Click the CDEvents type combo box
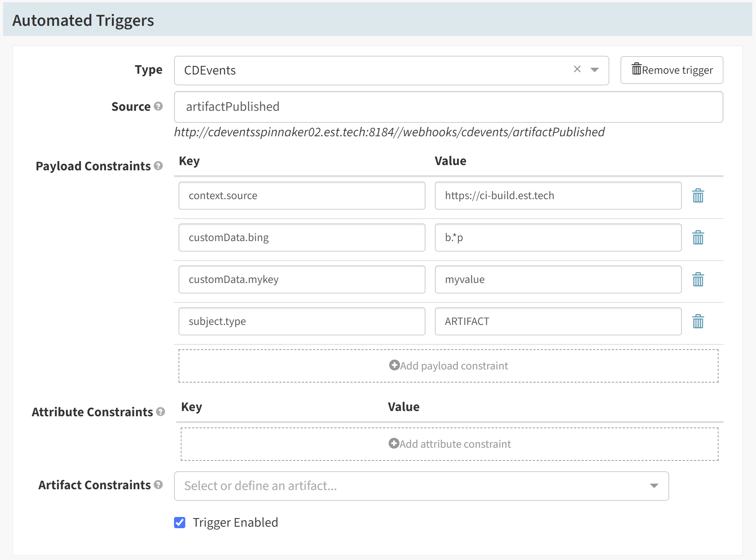 (x=391, y=71)
